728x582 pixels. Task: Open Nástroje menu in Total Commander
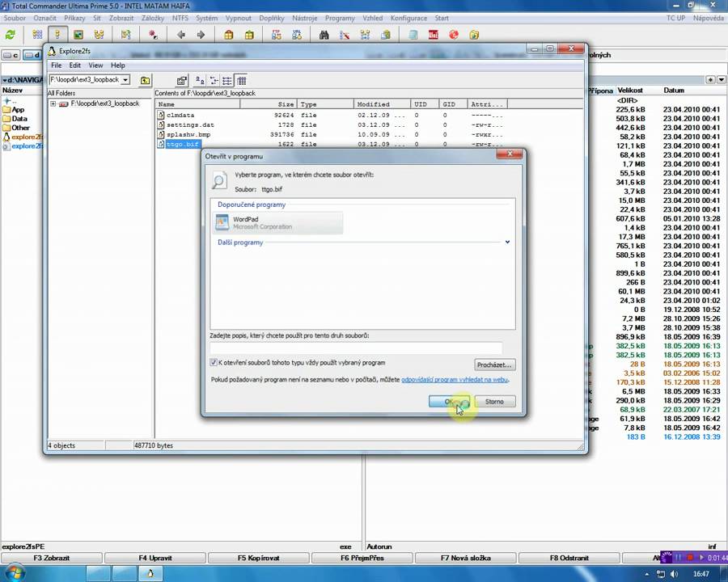(305, 18)
